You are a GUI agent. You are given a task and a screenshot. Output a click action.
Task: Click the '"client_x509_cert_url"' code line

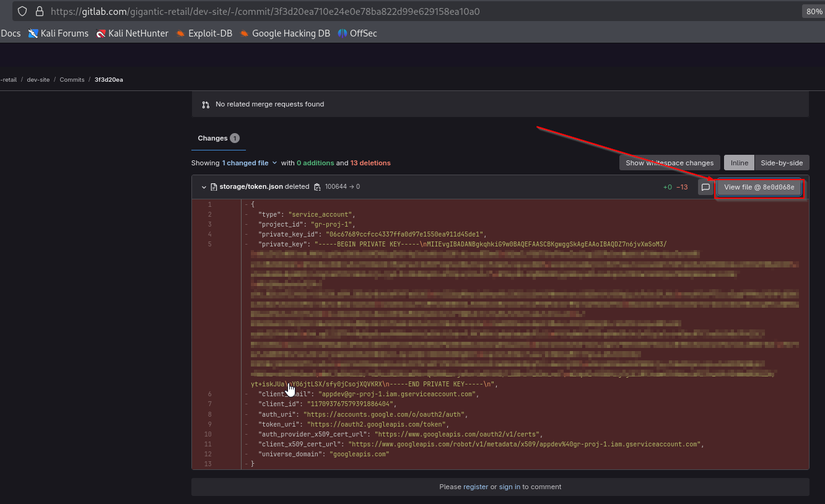tap(481, 444)
